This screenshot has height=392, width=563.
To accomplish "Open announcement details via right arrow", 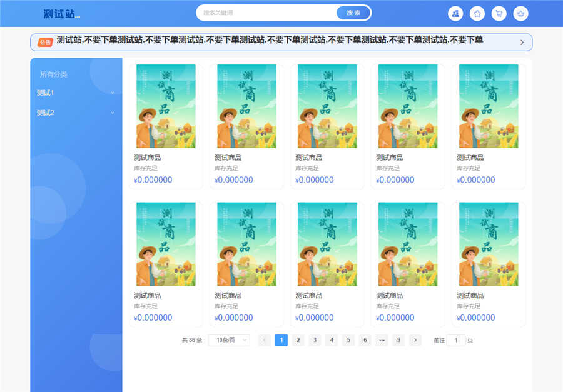I will coord(523,42).
